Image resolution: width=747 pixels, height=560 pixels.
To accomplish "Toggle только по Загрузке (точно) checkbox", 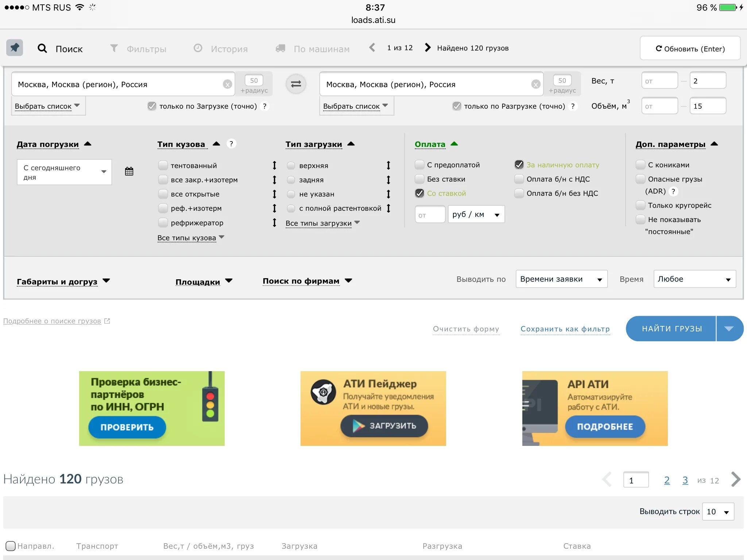I will pos(152,106).
